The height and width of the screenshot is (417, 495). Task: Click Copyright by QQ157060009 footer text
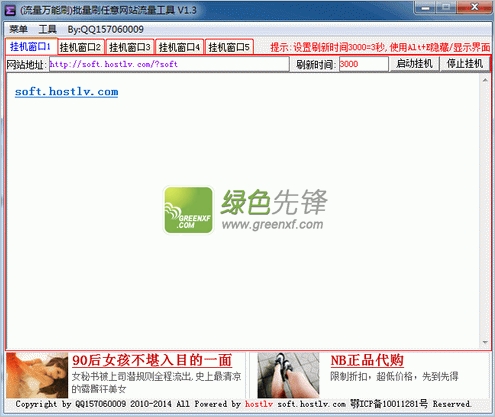pos(71,404)
